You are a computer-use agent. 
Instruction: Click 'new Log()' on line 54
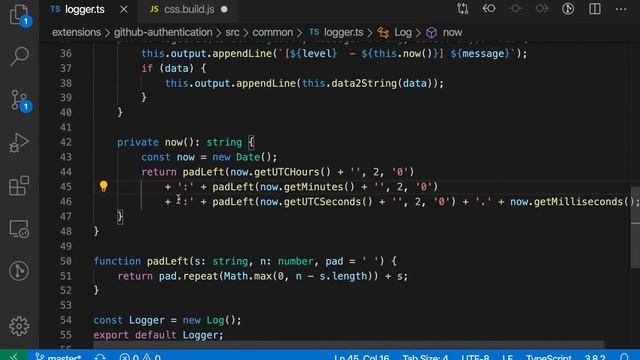coord(209,320)
